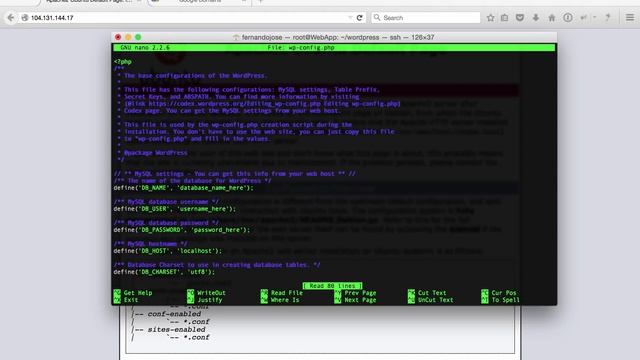The width and height of the screenshot is (640, 360).
Task: Click the magnifier icon in Search box
Action: point(377,18)
